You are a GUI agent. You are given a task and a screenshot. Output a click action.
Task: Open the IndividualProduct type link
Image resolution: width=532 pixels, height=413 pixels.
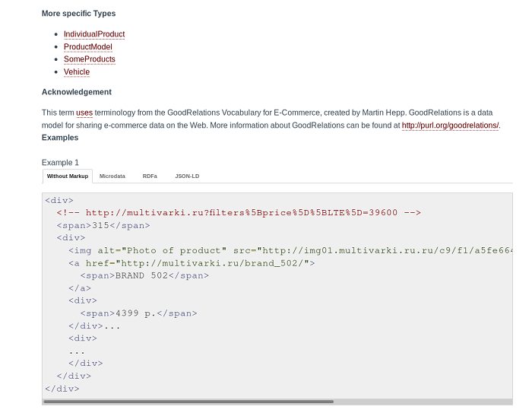point(93,34)
